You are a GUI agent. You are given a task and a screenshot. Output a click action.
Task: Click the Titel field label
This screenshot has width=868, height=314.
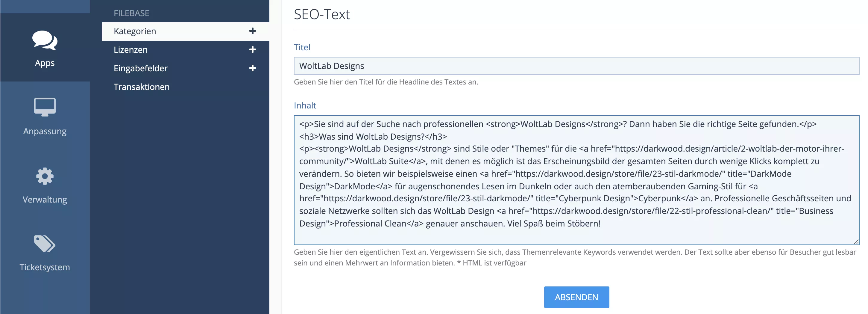(x=302, y=47)
